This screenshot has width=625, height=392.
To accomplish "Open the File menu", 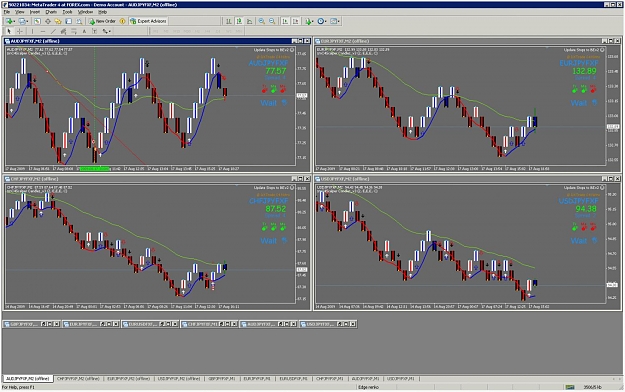I will tap(7, 12).
